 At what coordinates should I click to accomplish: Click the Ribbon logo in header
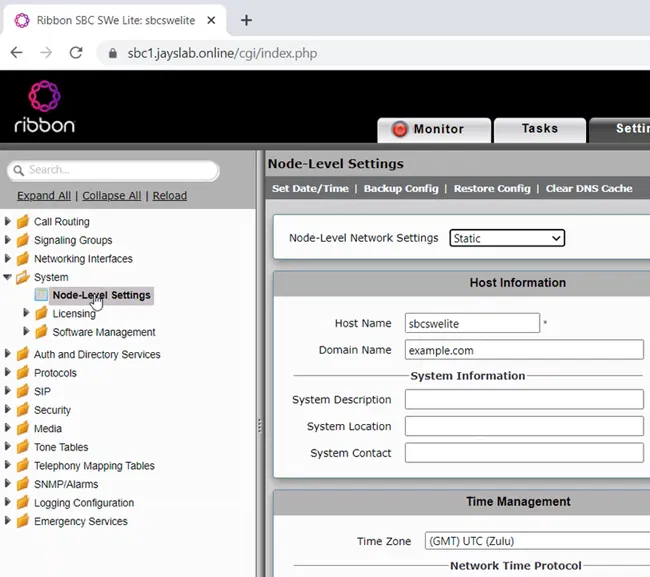point(44,107)
